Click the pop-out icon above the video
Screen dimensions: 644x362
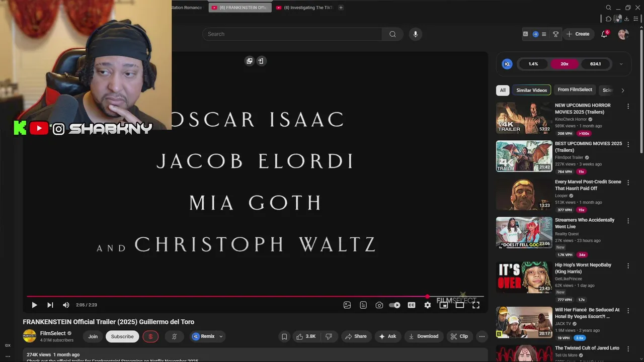249,61
